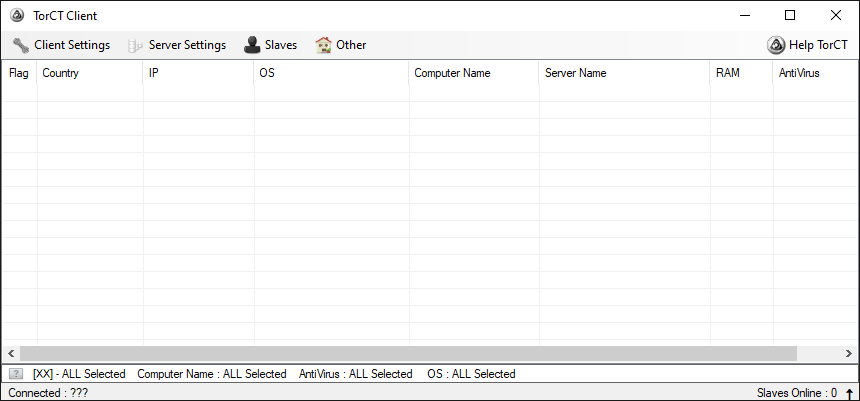
Task: Open the Other menu
Action: pyautogui.click(x=351, y=45)
